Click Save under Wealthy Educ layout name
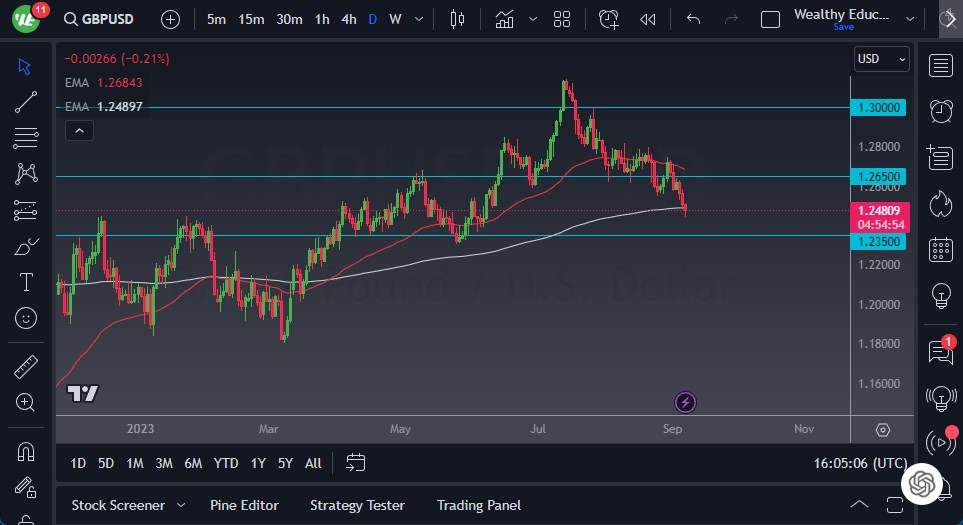This screenshot has width=963, height=525. coord(843,27)
